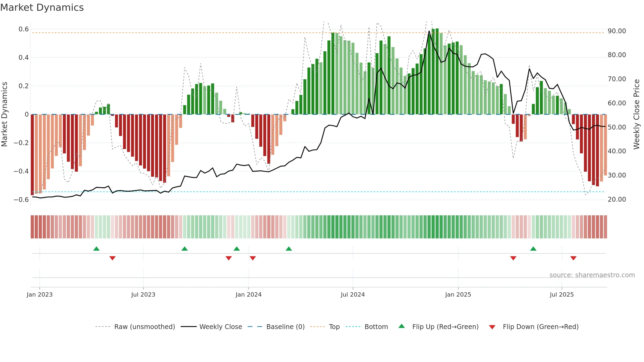Click the green triangle icon in the legend

click(402, 326)
